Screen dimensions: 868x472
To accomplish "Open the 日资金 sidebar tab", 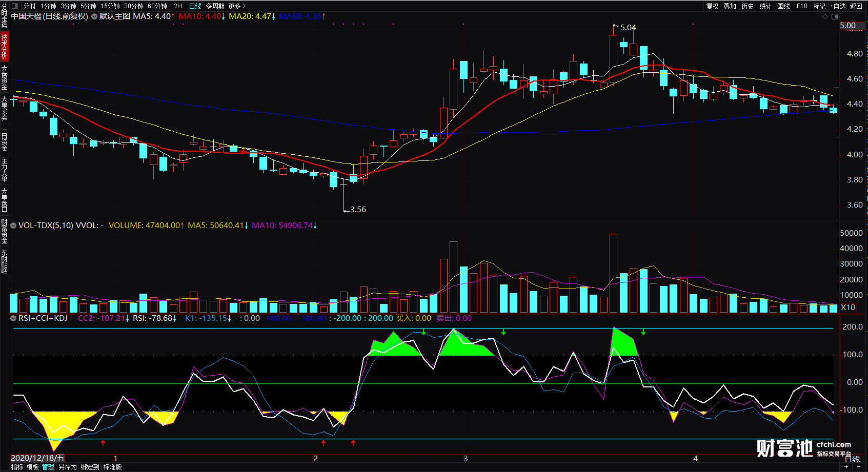I will (x=4, y=139).
